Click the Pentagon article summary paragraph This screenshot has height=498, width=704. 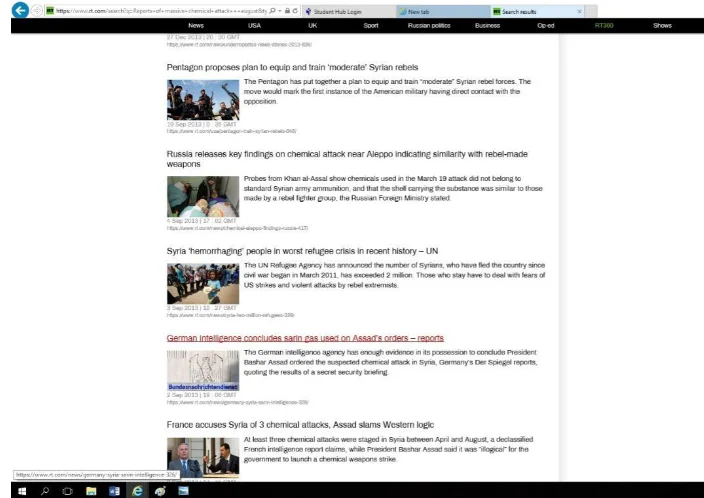[387, 92]
